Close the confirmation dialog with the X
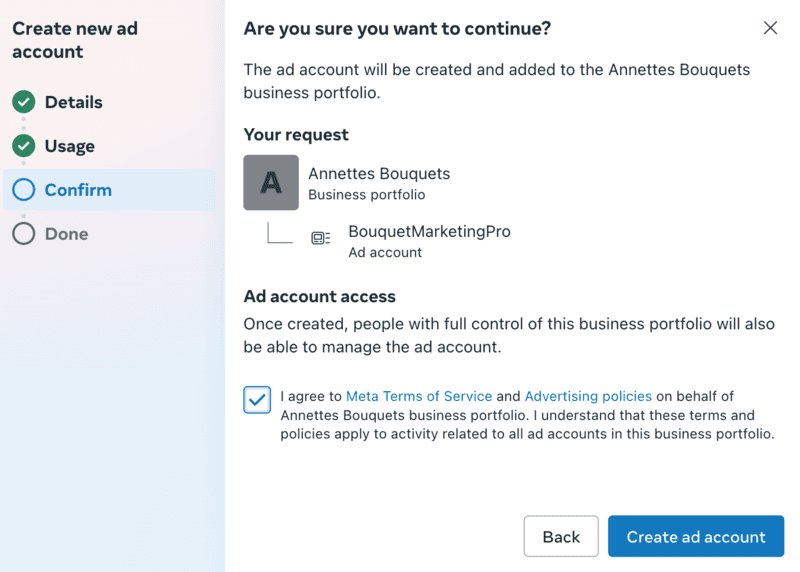 [x=770, y=28]
